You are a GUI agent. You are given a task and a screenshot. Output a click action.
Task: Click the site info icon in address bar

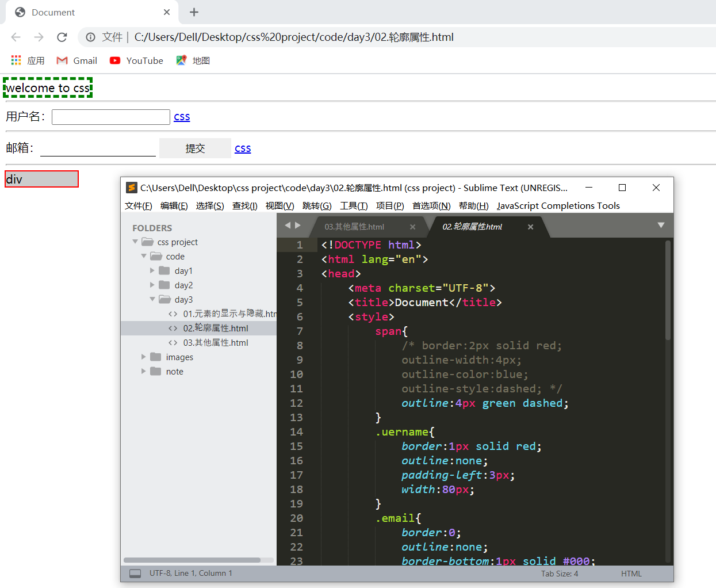click(x=90, y=37)
